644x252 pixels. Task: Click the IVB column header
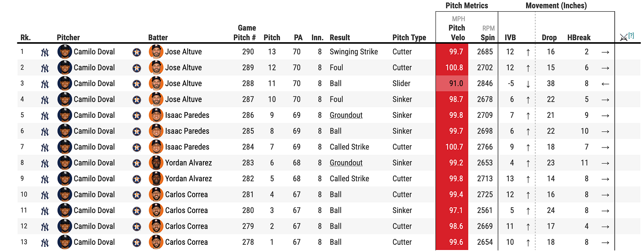[x=510, y=37]
